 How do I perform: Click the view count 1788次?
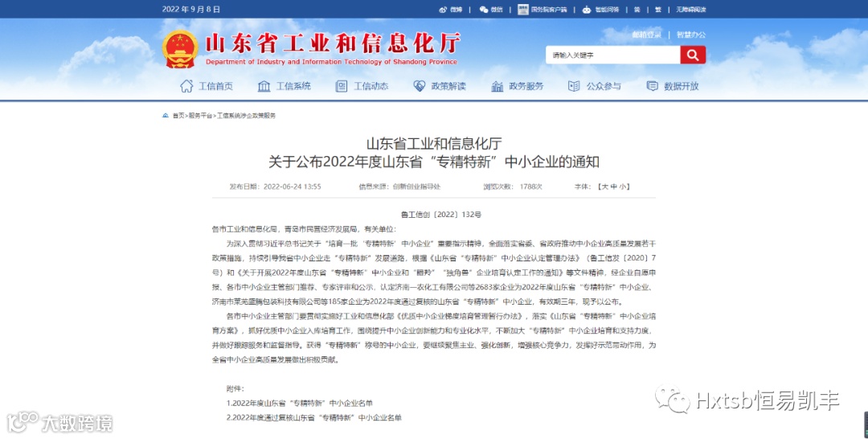coord(531,187)
